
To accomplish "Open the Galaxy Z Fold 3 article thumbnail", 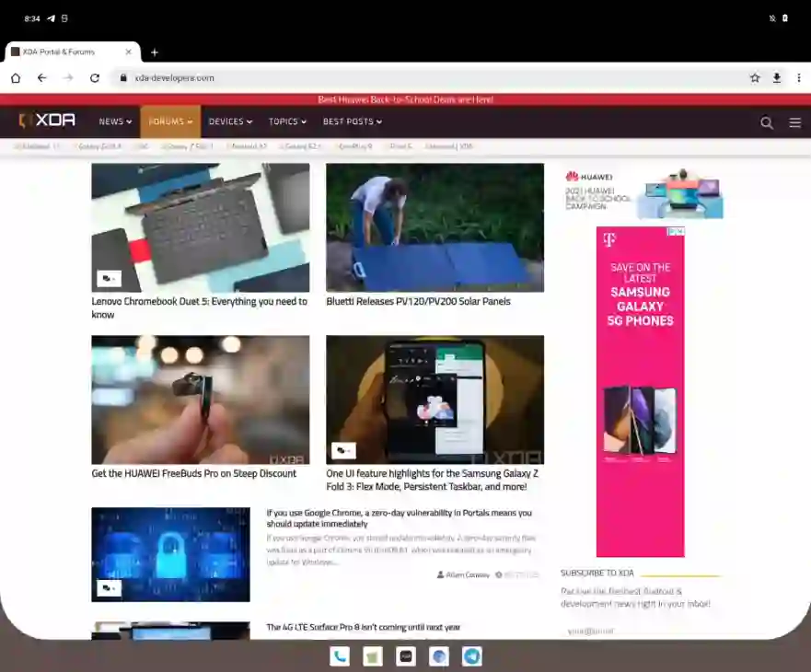I will coord(435,400).
